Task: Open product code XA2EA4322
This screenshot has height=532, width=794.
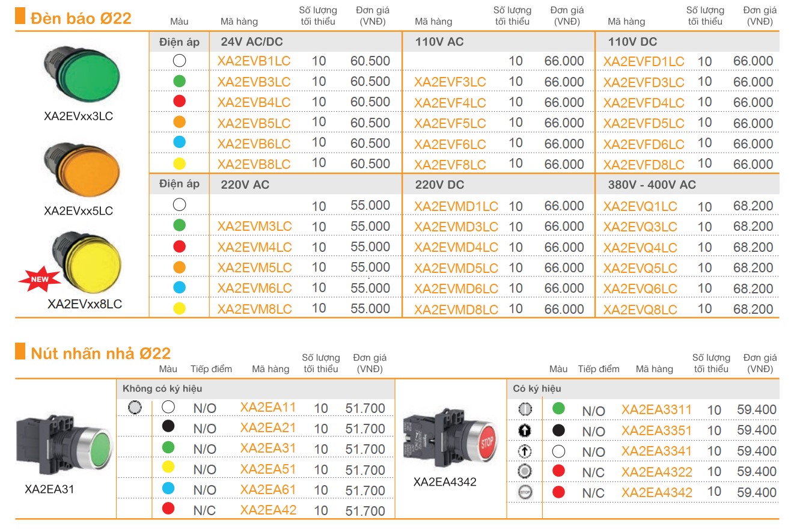Action: click(x=657, y=472)
